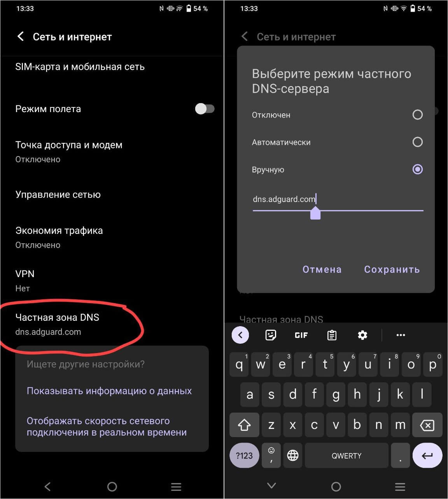Image resolution: width=448 pixels, height=499 pixels.
Task: Go back from Сеть и интернет header
Action: [x=21, y=37]
